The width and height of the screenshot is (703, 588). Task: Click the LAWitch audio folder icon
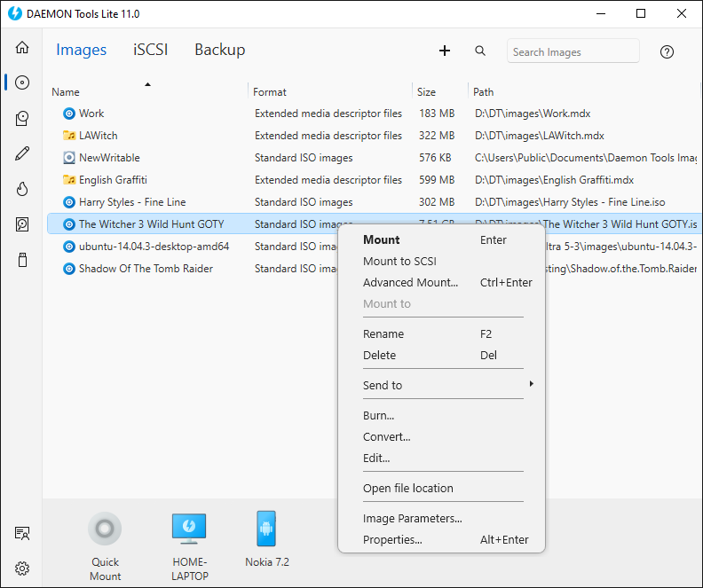click(69, 135)
